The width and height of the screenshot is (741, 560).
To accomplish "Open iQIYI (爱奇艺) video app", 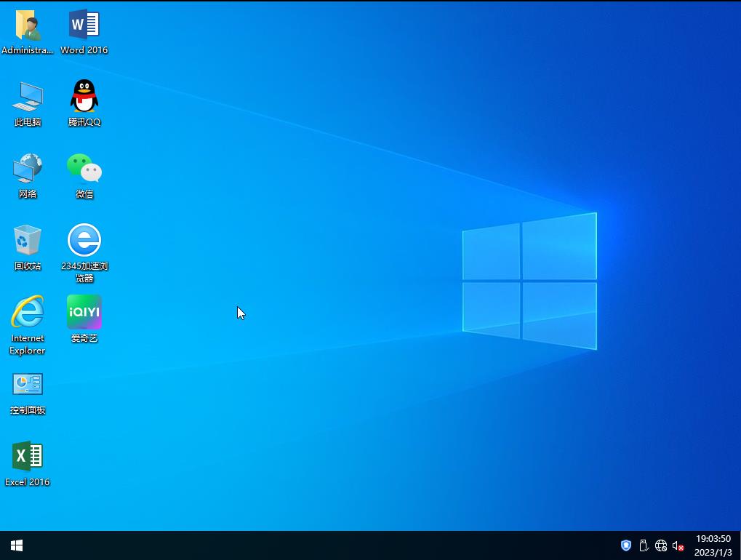I will (x=84, y=311).
